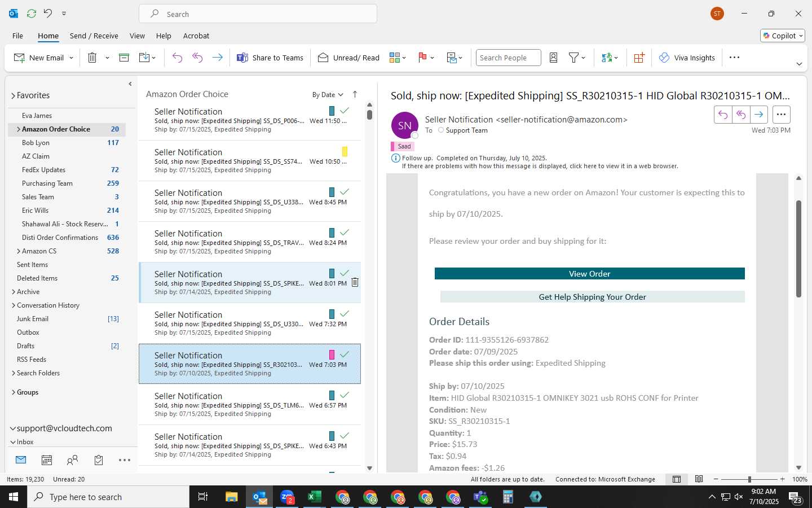Expand the Amazon CS folder
This screenshot has width=812, height=508.
coord(19,251)
